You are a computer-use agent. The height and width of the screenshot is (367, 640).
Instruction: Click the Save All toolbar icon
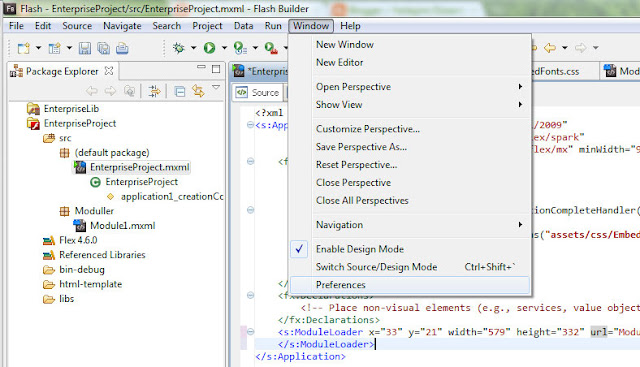tap(104, 48)
